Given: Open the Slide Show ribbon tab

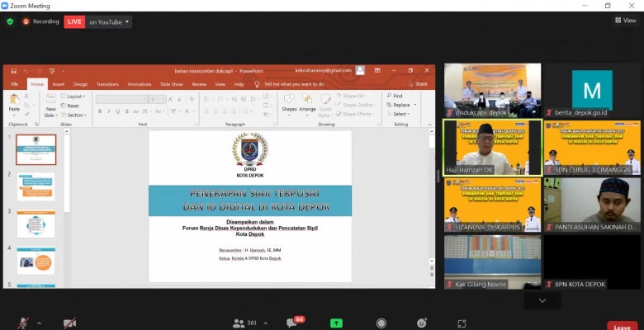Looking at the screenshot, I should coord(171,83).
